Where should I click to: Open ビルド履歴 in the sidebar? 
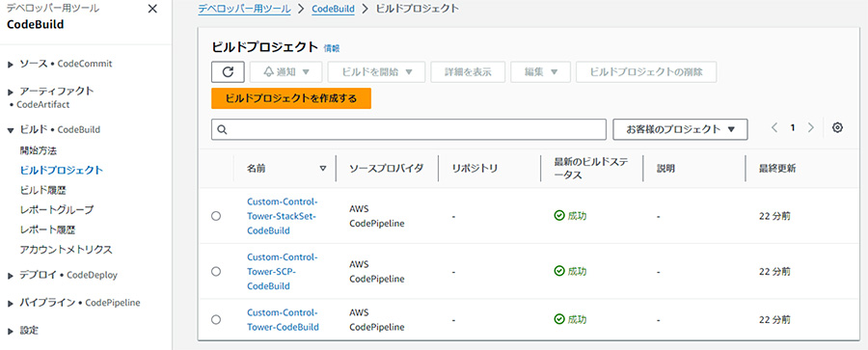point(42,190)
